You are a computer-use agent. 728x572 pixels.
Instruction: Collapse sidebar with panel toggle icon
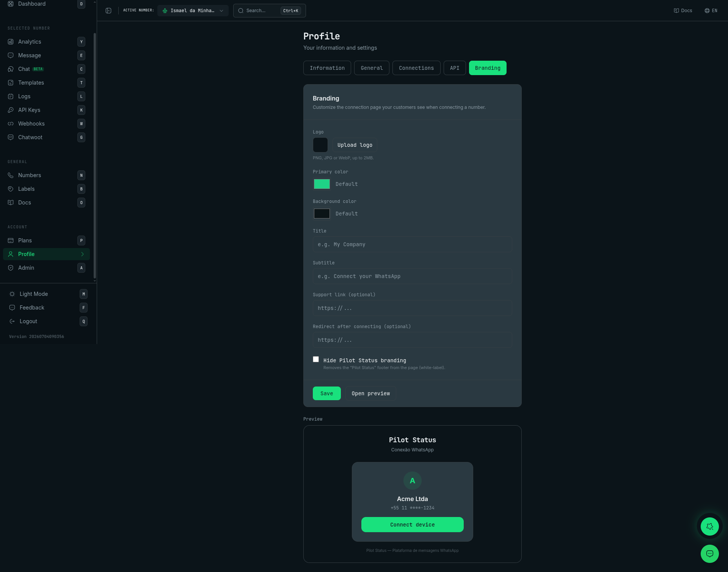(108, 11)
